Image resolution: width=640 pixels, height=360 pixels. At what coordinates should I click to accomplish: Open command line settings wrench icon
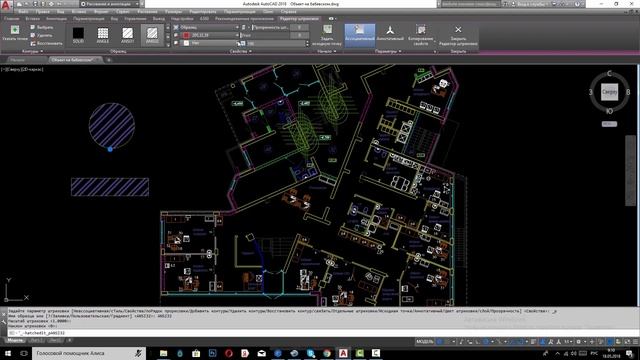click(x=4, y=322)
